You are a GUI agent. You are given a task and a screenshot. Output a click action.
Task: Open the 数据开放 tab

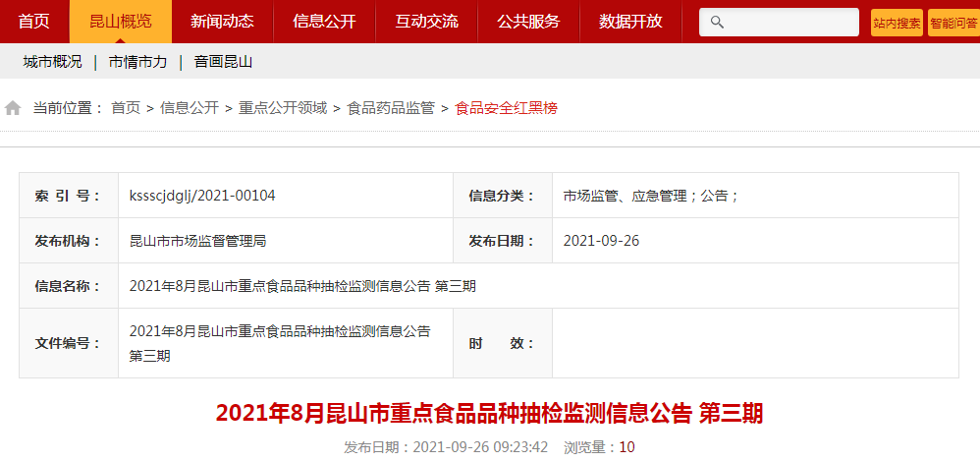tap(630, 22)
